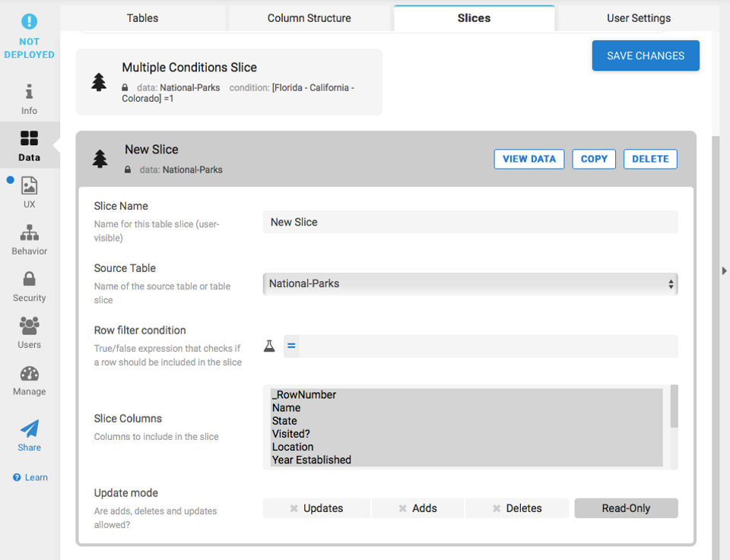This screenshot has height=560, width=730.
Task: Go to Behavior section icon
Action: 29,233
